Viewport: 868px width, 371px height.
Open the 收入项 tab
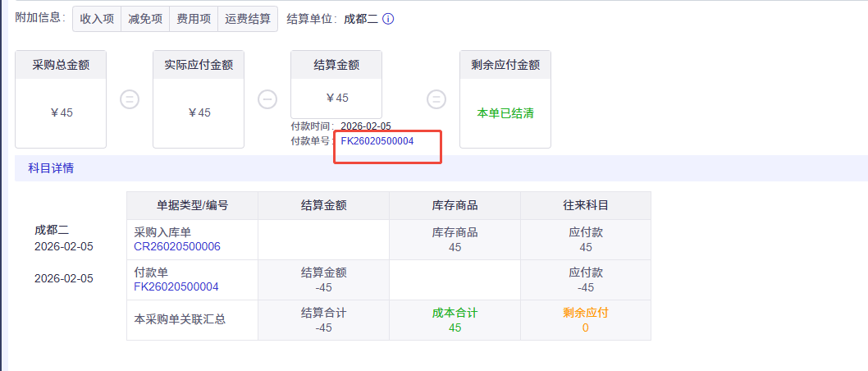97,19
